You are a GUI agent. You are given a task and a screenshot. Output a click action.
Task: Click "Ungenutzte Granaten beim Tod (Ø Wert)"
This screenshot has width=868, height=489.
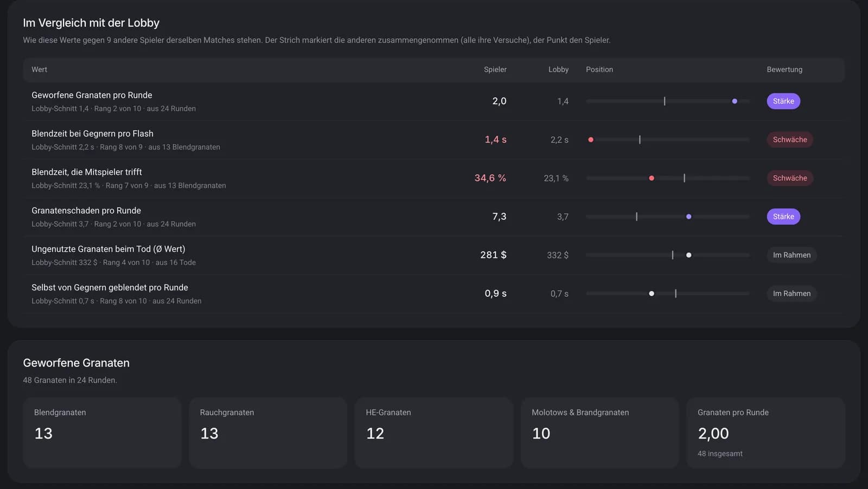[x=108, y=249]
